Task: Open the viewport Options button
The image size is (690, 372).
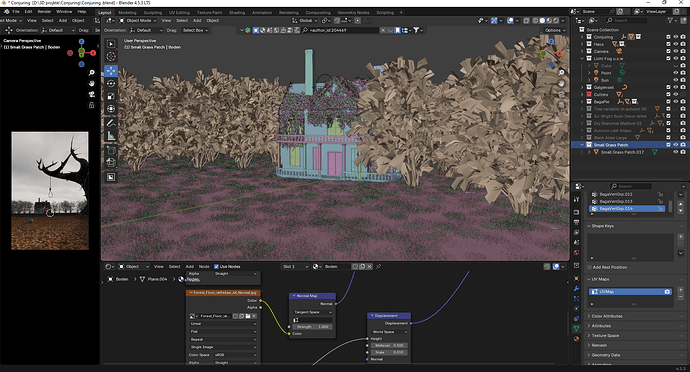Action: click(554, 30)
